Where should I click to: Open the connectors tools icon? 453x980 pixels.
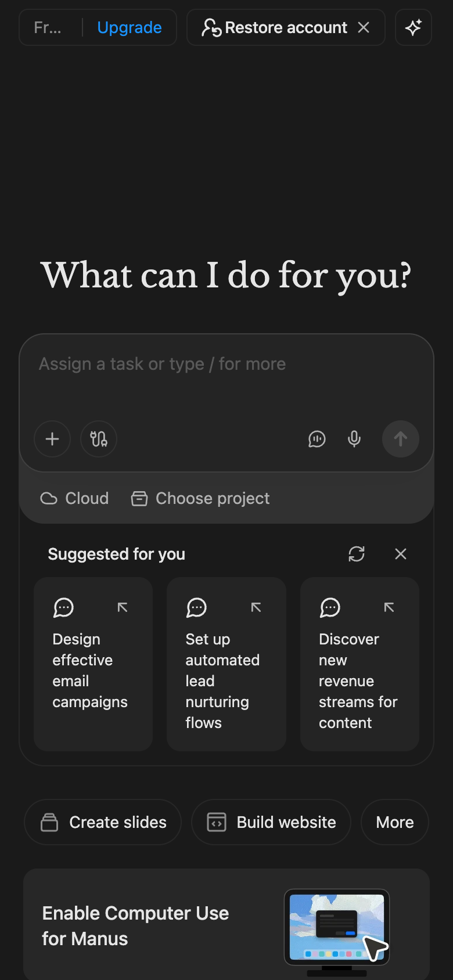[x=99, y=439]
